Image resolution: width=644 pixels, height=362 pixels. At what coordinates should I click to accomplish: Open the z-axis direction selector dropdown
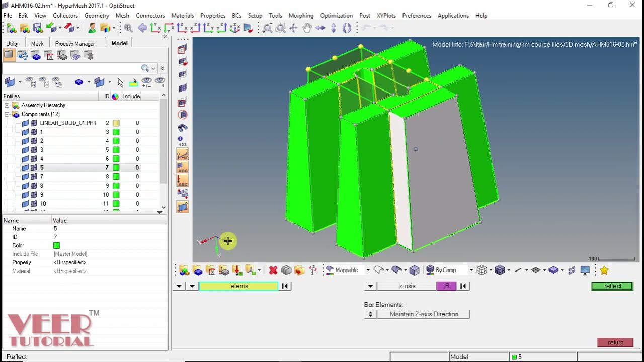[x=370, y=286]
